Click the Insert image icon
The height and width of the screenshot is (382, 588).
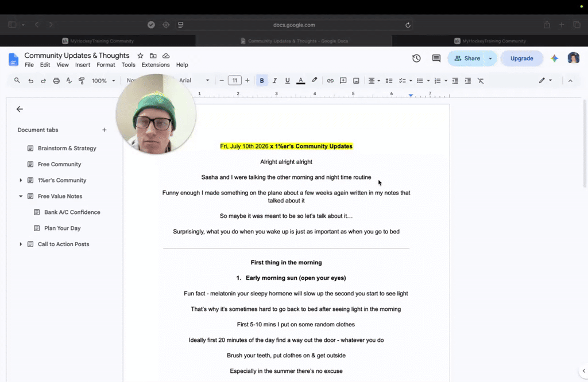pos(356,80)
